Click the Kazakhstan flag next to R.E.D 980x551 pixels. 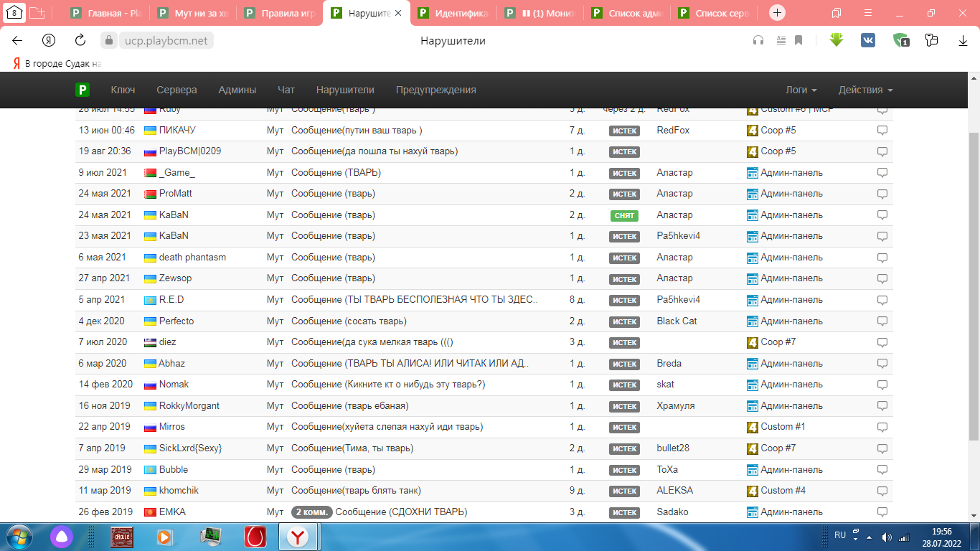click(x=150, y=300)
